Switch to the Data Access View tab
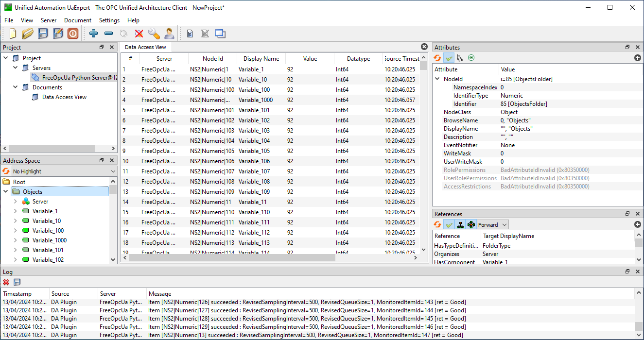 145,47
